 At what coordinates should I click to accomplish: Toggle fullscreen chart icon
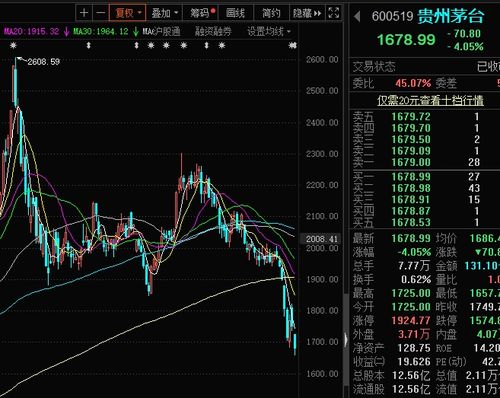coord(334,13)
